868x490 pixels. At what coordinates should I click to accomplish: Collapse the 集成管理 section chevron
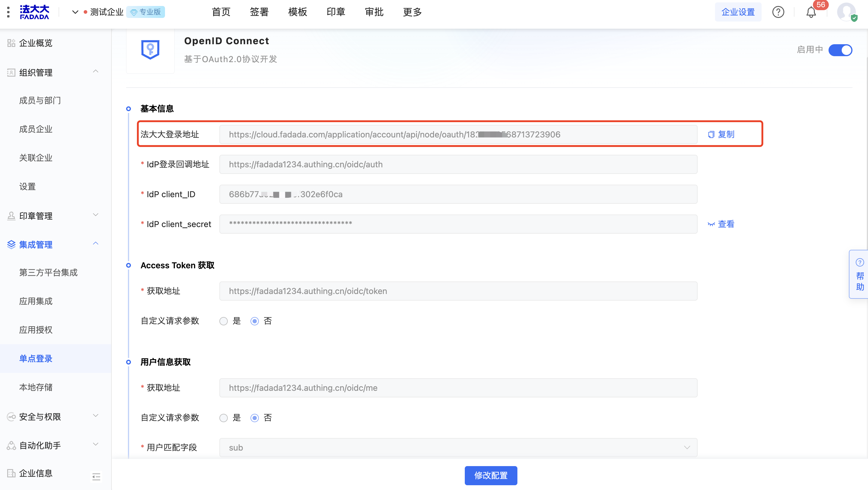tap(96, 244)
